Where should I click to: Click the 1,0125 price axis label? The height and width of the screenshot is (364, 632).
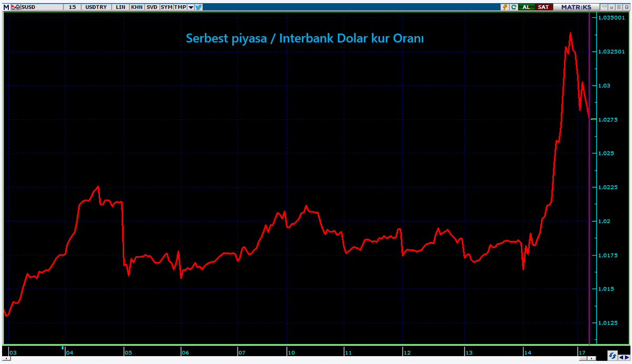(607, 323)
